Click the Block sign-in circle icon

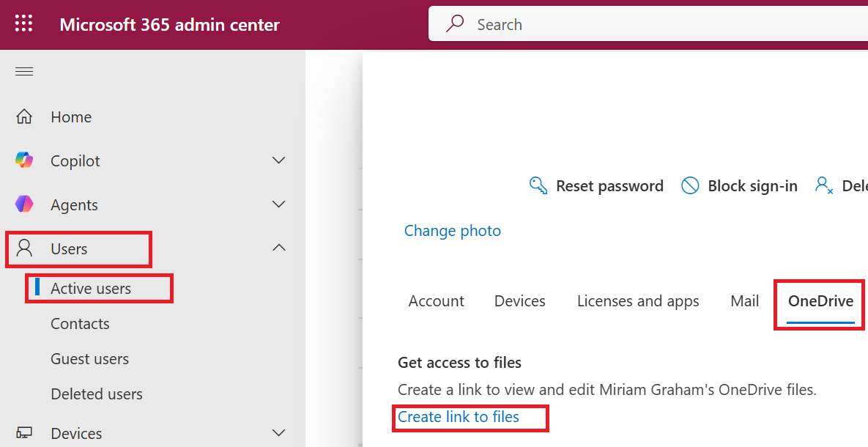(x=690, y=186)
